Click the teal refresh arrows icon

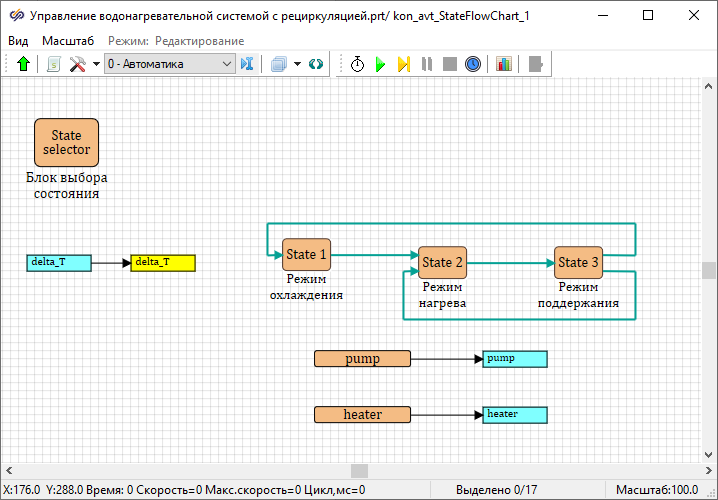pos(316,64)
